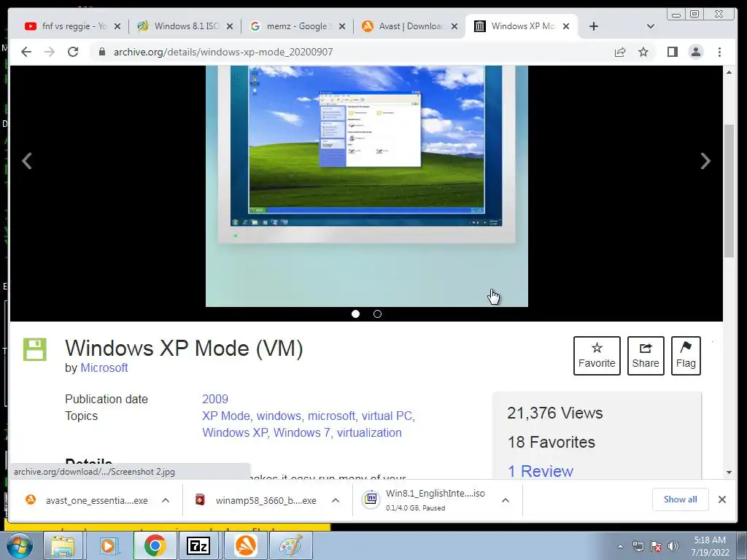Screen dimensions: 747x560
Task: Reload the archive.org page
Action: pyautogui.click(x=73, y=52)
